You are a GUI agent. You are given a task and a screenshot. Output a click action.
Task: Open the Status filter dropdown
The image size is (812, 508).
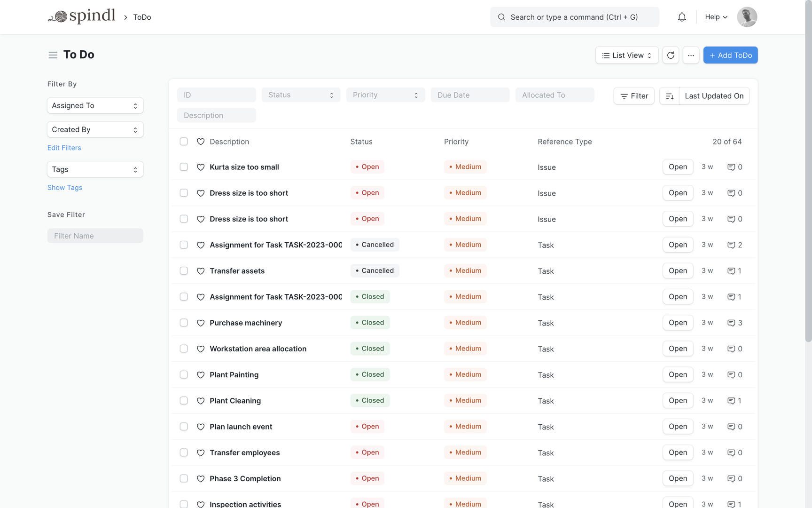tap(301, 95)
